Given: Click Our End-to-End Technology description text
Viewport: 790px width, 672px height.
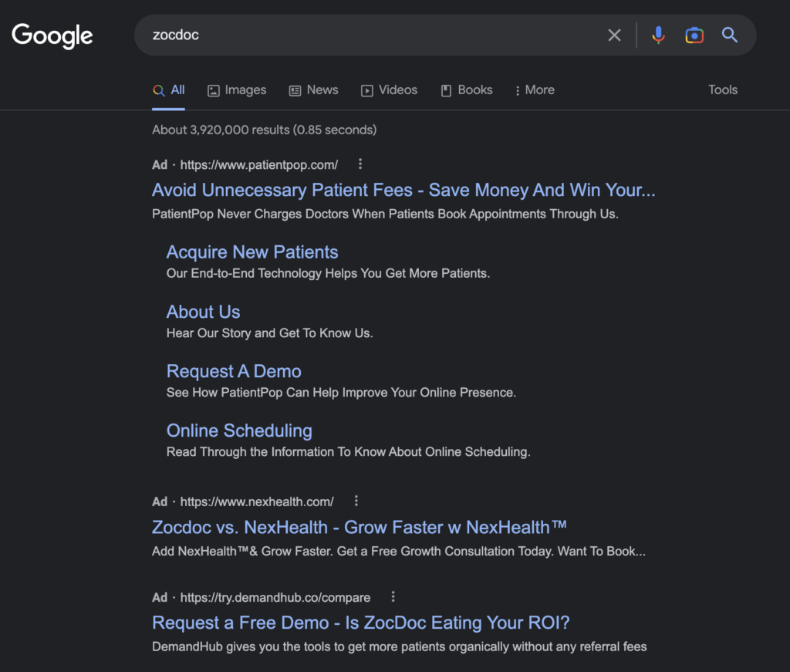Looking at the screenshot, I should [328, 274].
